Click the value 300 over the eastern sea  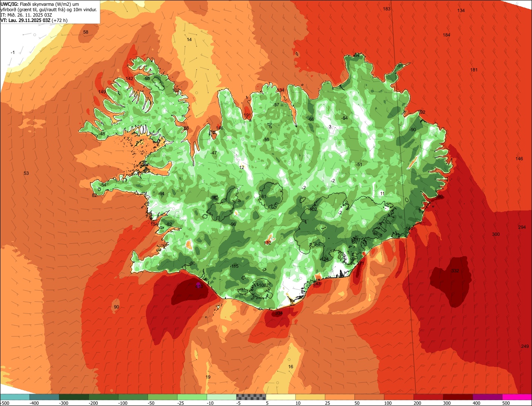pos(496,234)
